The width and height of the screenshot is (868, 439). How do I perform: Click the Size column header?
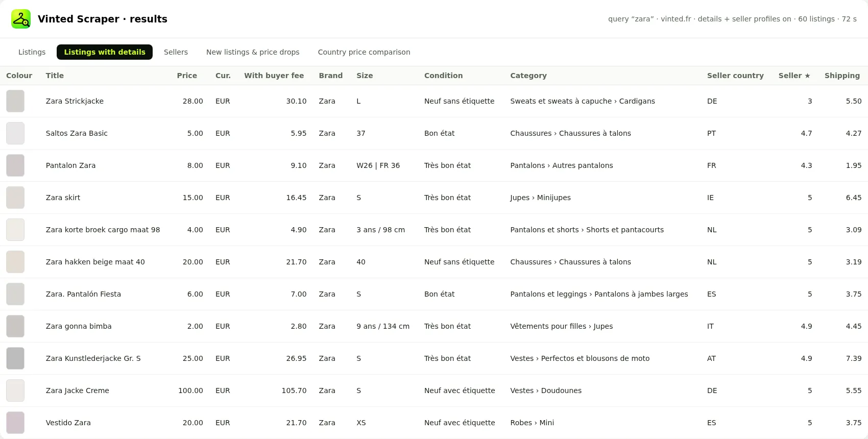pos(365,76)
